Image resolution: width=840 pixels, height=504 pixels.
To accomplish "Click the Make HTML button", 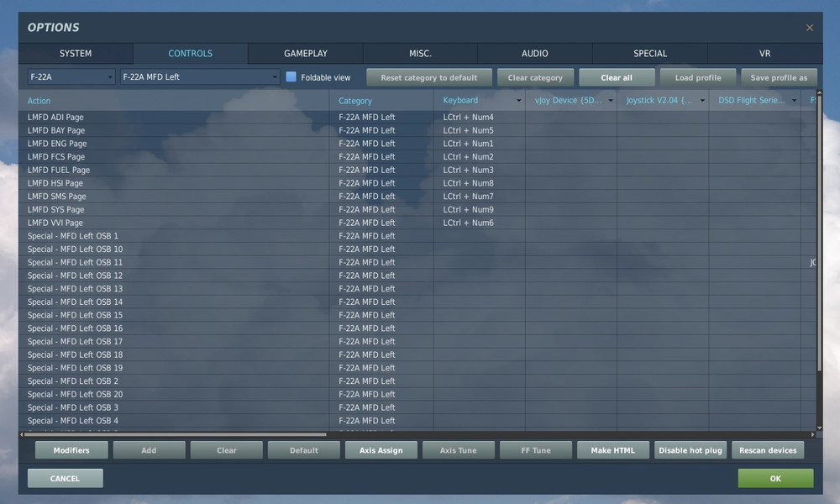I will tap(613, 450).
